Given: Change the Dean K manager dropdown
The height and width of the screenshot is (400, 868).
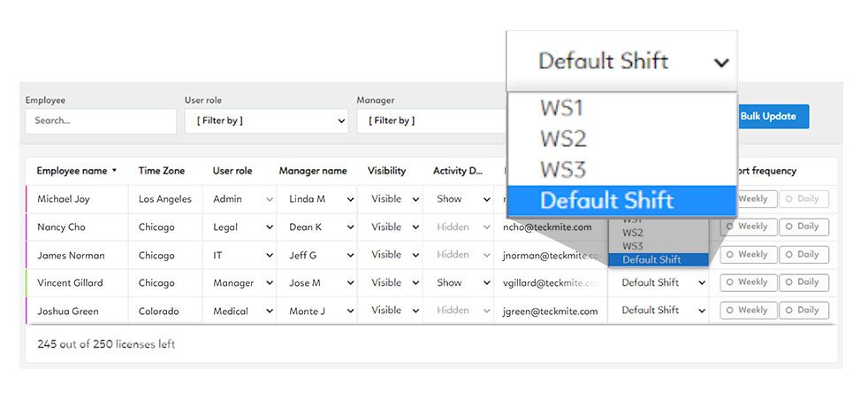Looking at the screenshot, I should pos(321,227).
